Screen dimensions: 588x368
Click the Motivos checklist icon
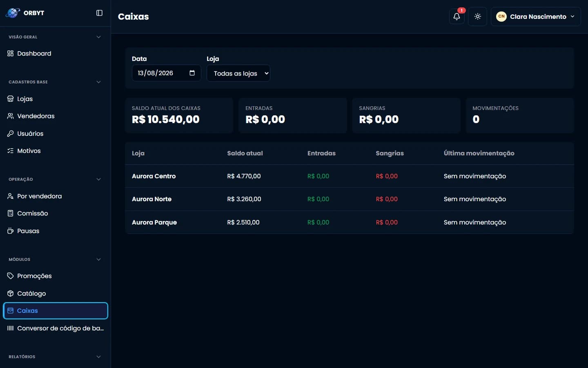tap(11, 151)
